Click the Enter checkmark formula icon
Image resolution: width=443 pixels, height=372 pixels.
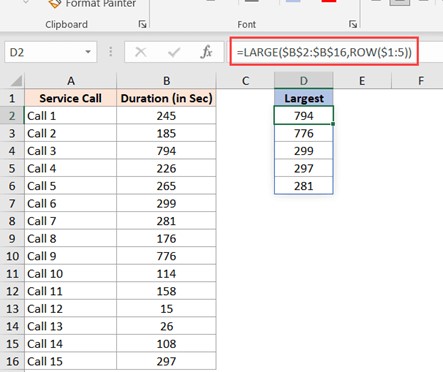coord(174,52)
